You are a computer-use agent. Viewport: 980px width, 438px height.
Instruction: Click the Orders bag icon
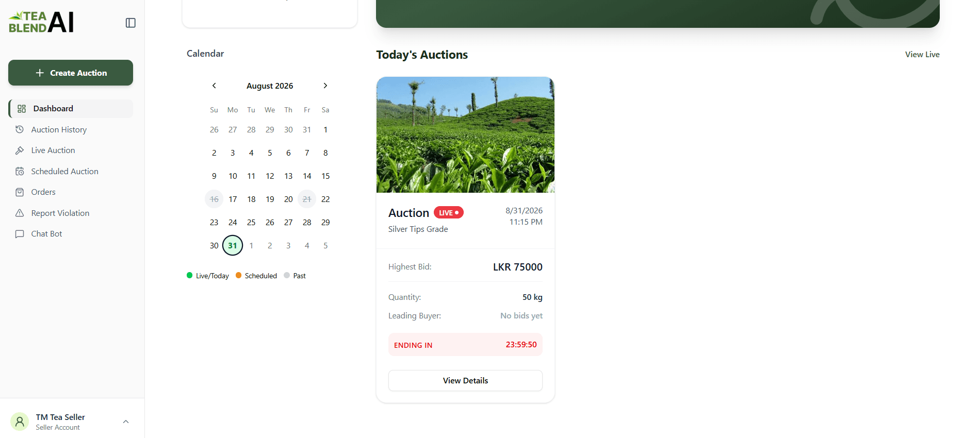20,192
